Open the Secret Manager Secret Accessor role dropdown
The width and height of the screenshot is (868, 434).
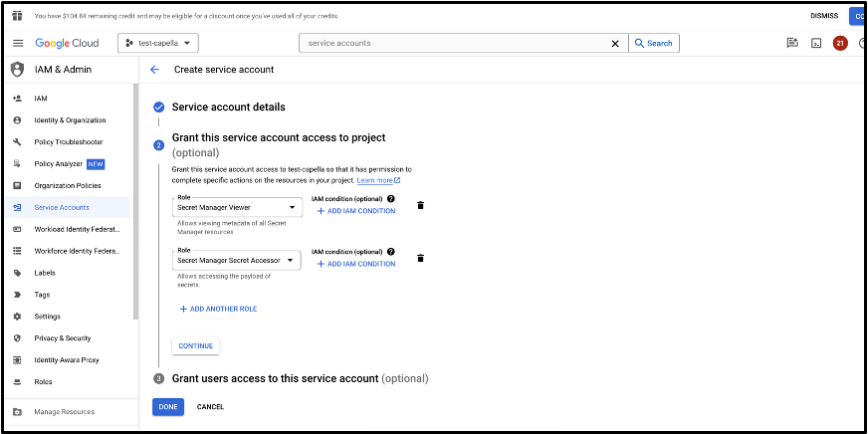[x=237, y=260]
